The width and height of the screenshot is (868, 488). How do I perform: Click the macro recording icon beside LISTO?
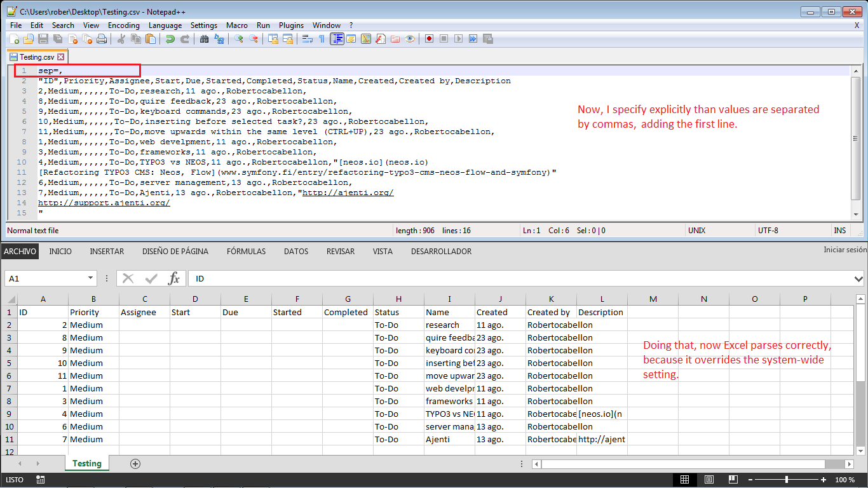tap(41, 480)
